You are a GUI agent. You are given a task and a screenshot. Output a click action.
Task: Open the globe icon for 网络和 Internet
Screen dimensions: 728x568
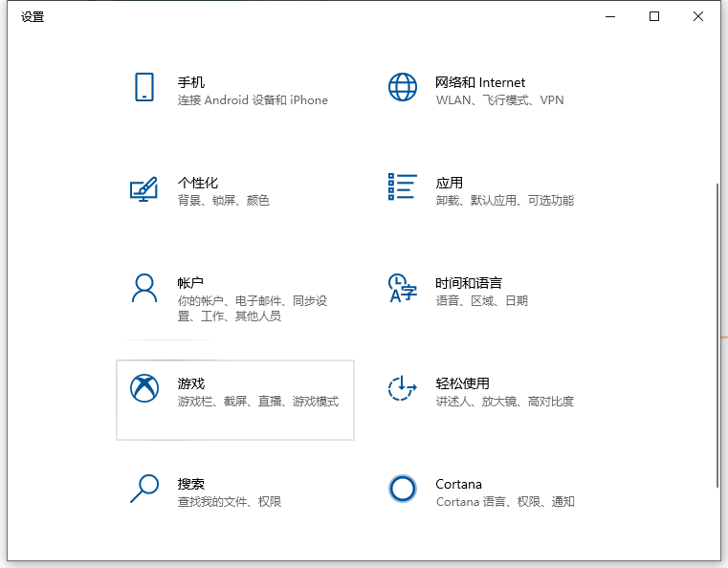403,87
